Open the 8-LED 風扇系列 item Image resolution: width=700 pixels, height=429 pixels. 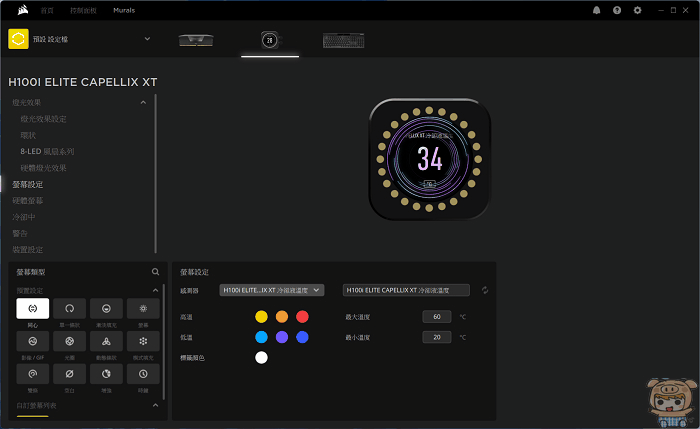pos(47,152)
